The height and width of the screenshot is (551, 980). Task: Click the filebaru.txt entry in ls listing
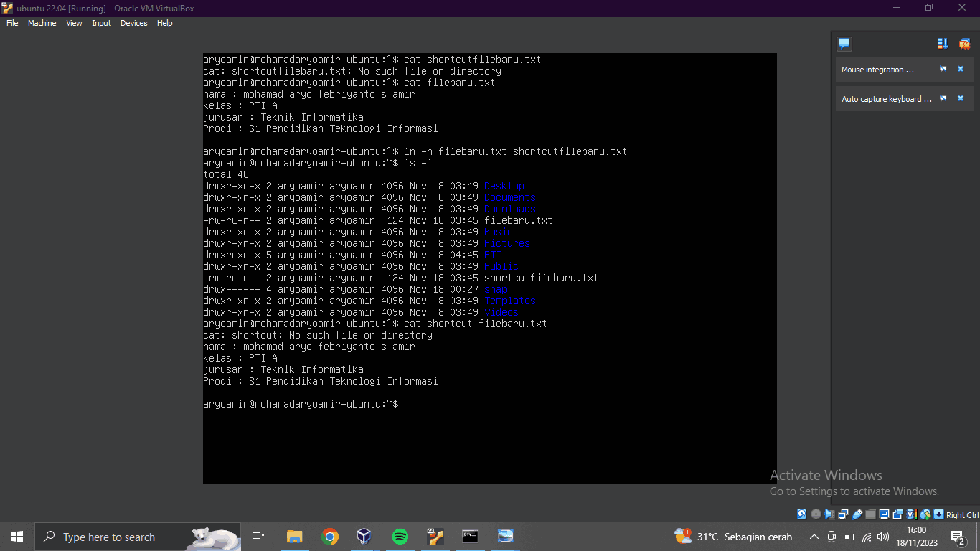click(518, 220)
